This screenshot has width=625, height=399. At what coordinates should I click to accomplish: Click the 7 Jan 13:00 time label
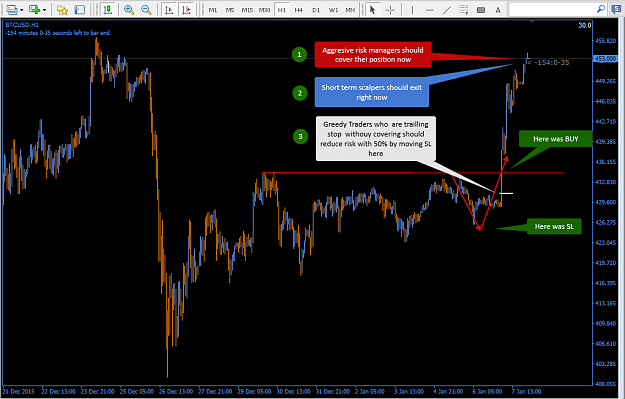point(526,391)
